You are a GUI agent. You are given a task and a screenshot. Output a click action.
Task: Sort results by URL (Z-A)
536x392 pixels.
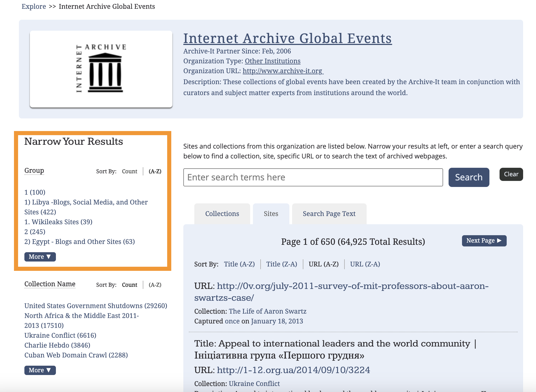point(365,264)
